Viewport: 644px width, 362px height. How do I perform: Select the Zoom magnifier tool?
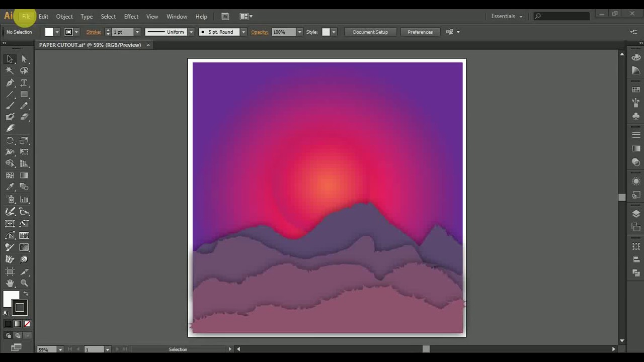tap(24, 284)
